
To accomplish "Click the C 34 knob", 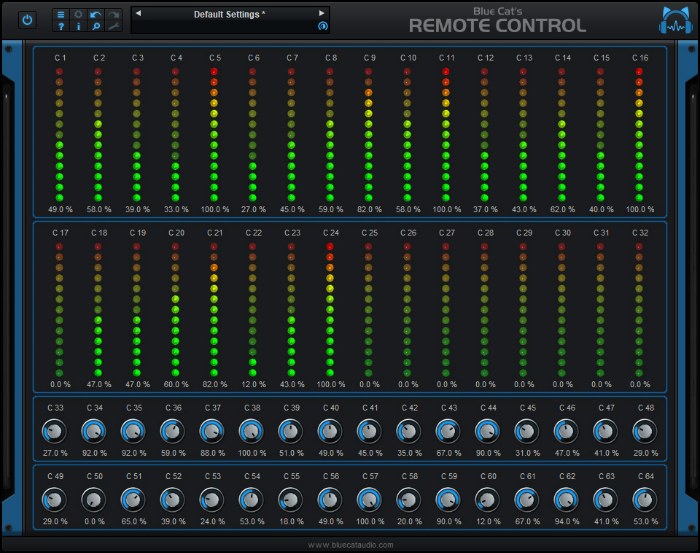I will (x=94, y=431).
